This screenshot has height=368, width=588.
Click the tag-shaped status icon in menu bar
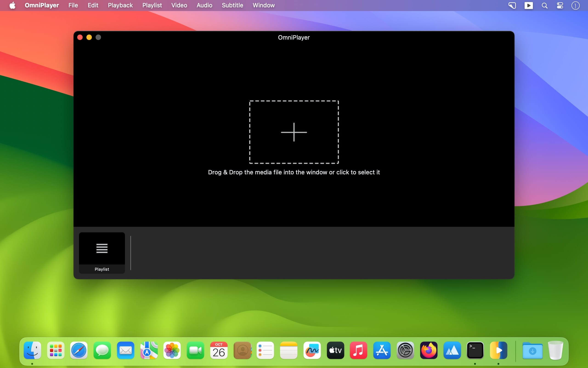pos(512,5)
